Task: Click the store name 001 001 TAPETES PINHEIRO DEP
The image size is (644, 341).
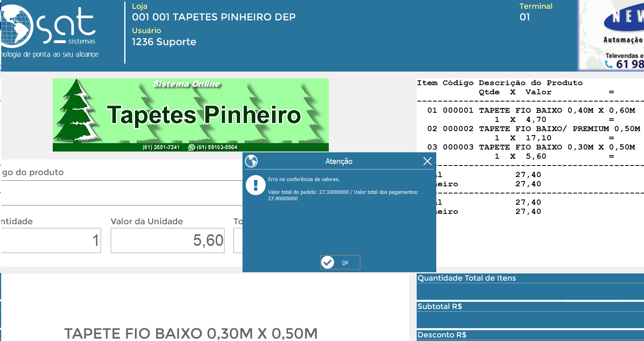Action: click(214, 17)
